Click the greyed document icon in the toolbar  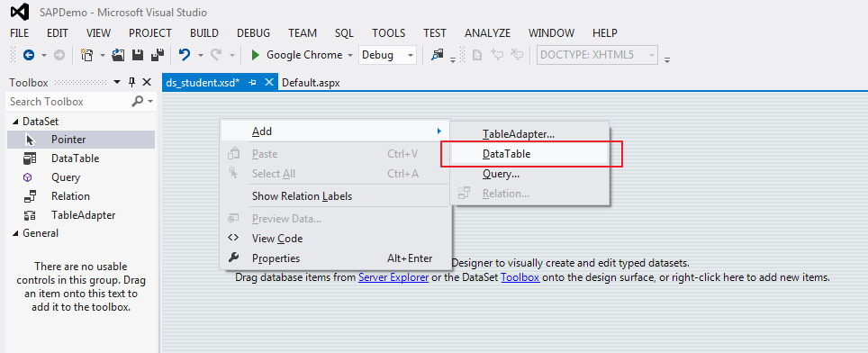click(x=476, y=55)
